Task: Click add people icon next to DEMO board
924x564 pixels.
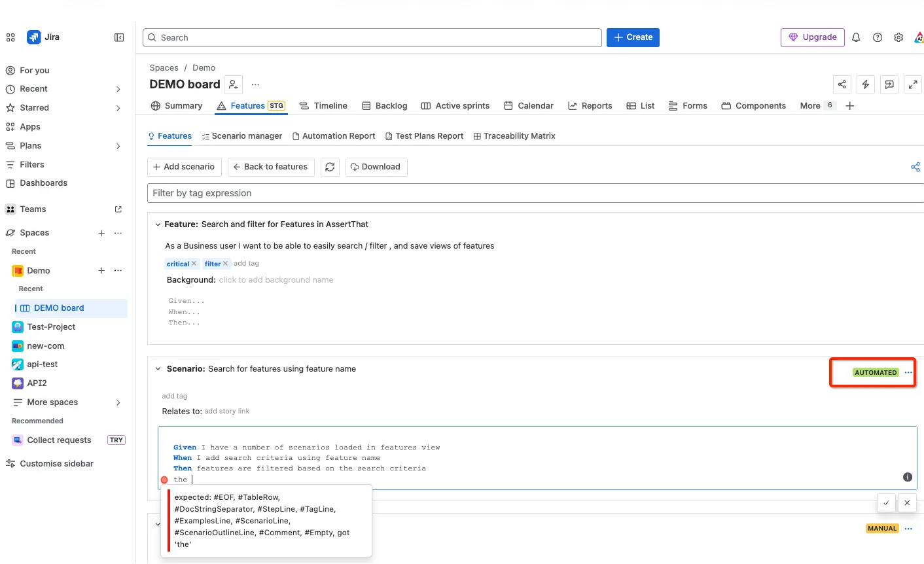Action: pyautogui.click(x=234, y=84)
